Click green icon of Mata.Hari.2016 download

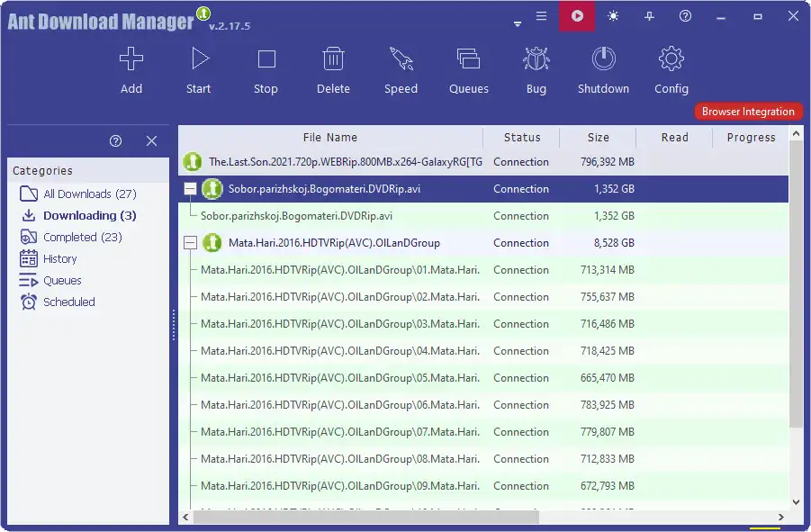[x=212, y=242]
